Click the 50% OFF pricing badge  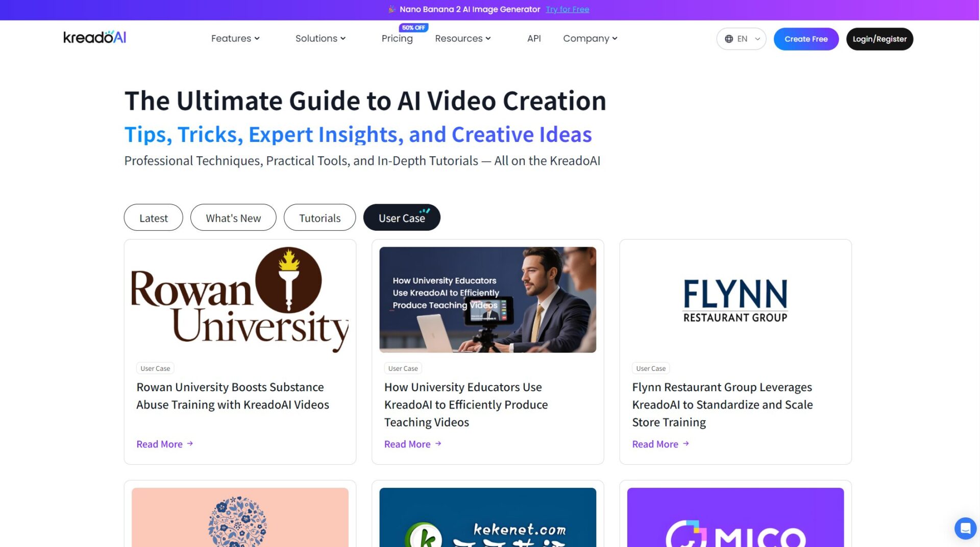[x=413, y=28]
